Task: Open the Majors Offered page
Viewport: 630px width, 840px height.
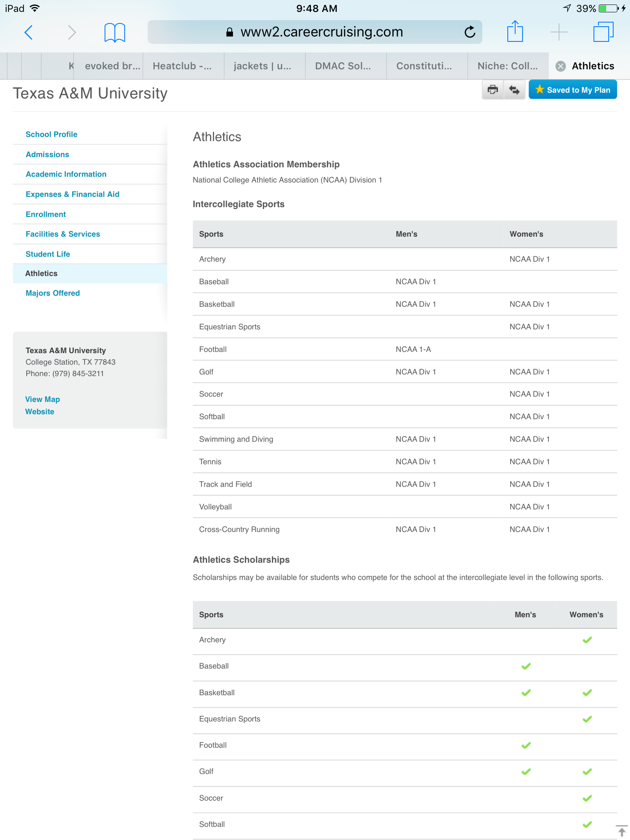Action: pos(52,293)
